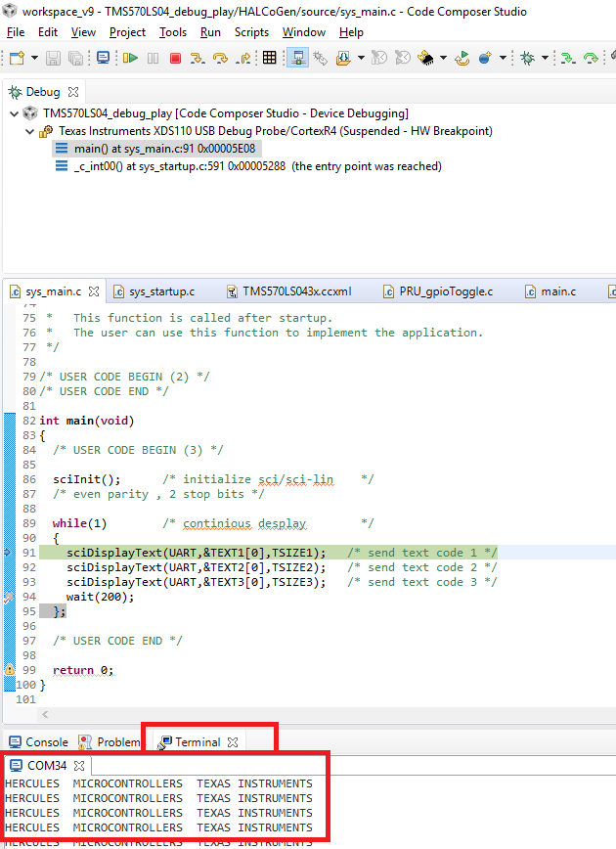Click the blue sphere reset icon

[485, 58]
